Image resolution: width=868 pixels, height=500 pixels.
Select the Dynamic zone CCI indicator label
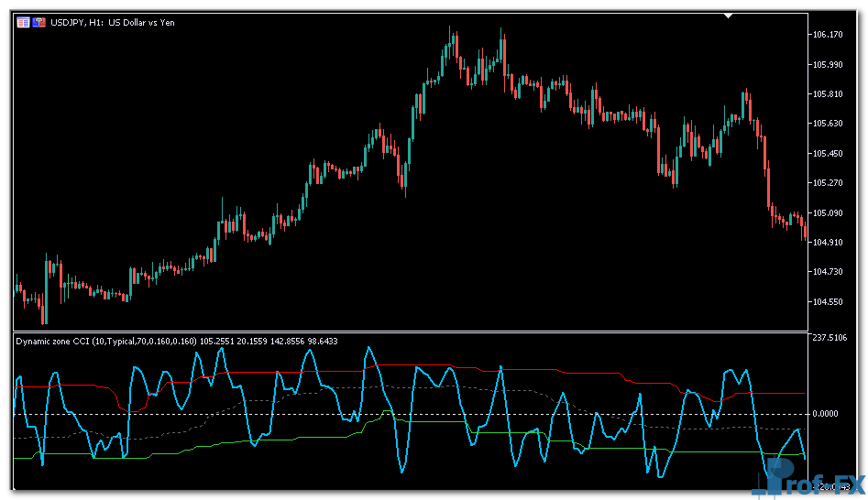[x=176, y=341]
